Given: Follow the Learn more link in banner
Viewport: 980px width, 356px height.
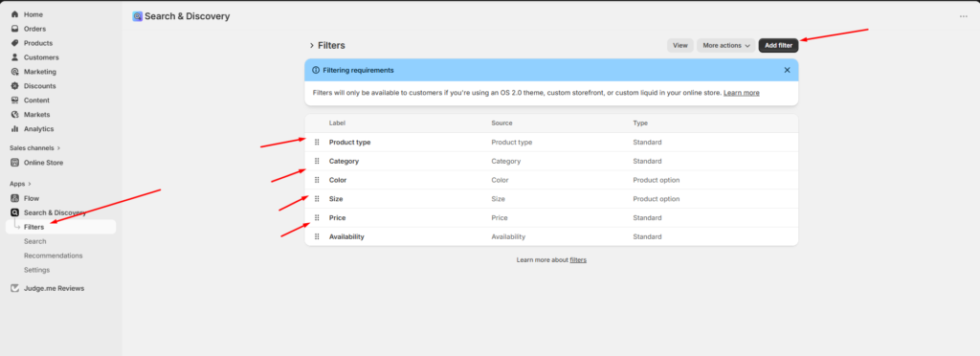Looking at the screenshot, I should pos(742,93).
